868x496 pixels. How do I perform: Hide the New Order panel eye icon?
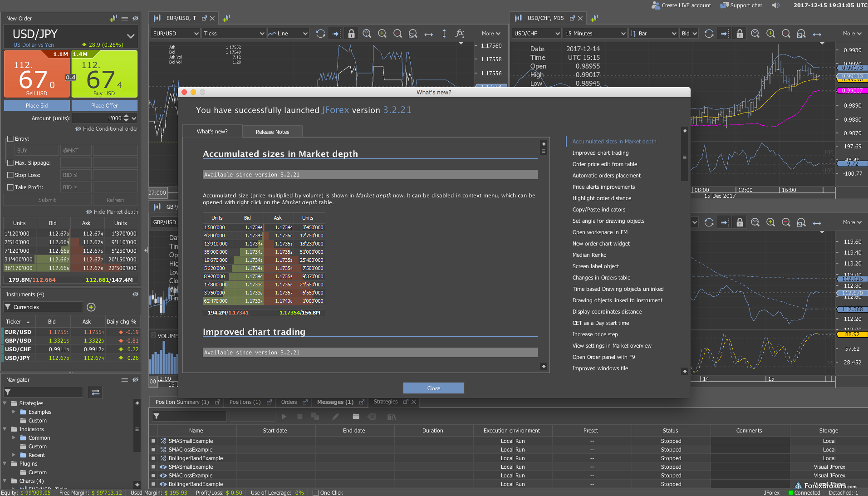[x=135, y=19]
